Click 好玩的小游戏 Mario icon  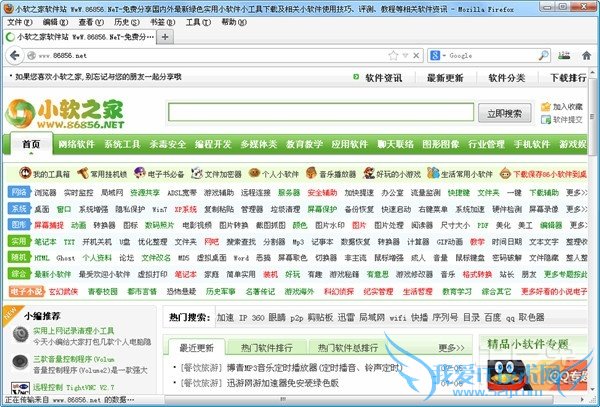[369, 173]
